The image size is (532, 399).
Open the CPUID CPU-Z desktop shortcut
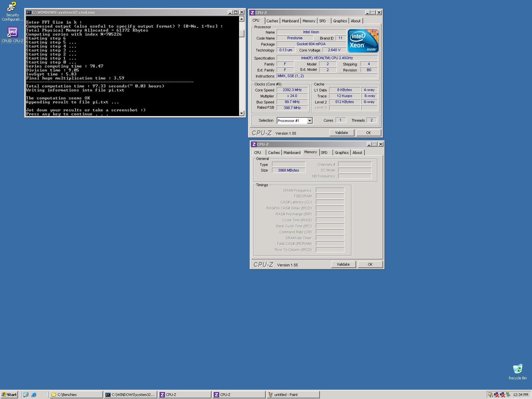click(x=13, y=35)
